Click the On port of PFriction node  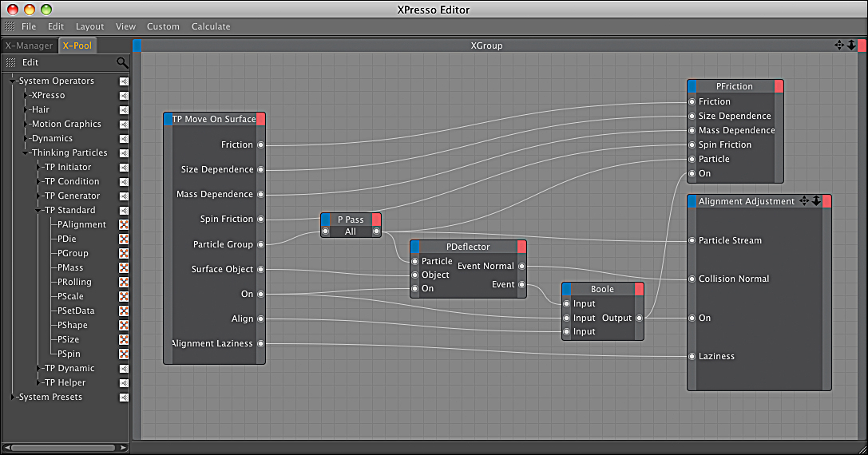coord(692,174)
